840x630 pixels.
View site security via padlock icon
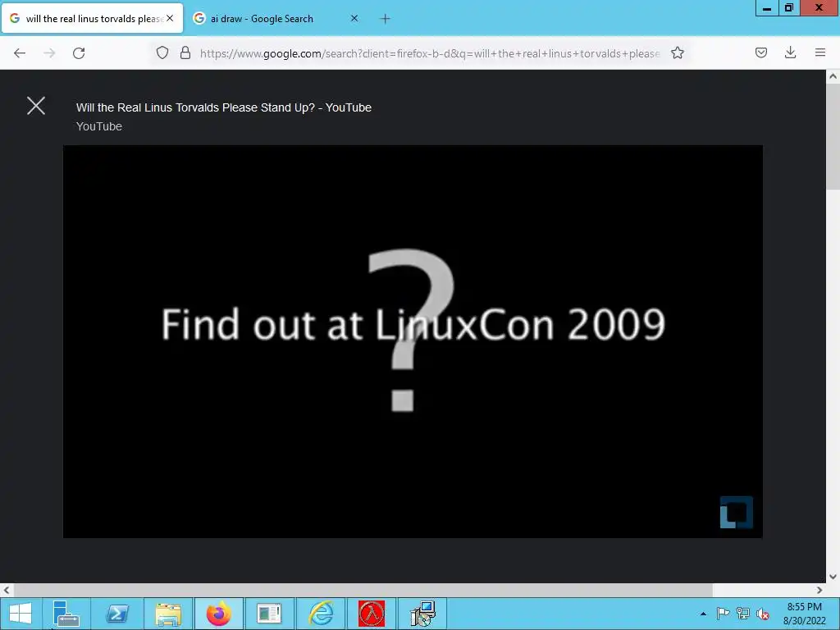click(x=185, y=52)
